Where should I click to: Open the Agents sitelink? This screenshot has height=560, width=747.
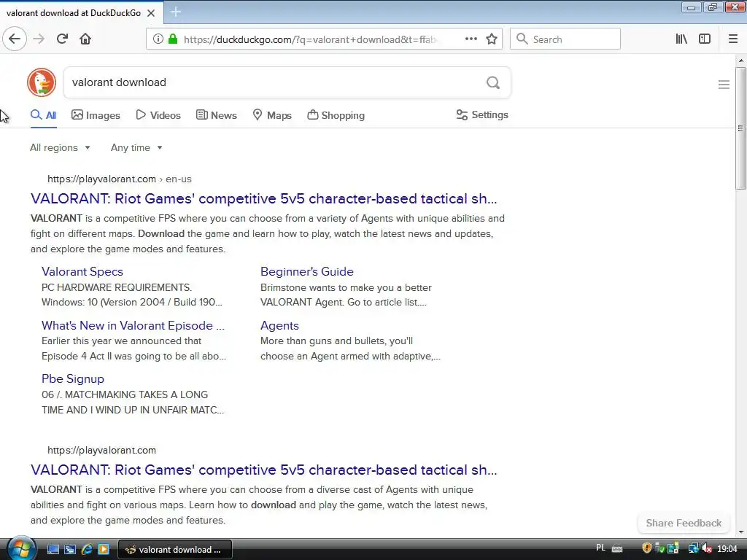pos(279,326)
